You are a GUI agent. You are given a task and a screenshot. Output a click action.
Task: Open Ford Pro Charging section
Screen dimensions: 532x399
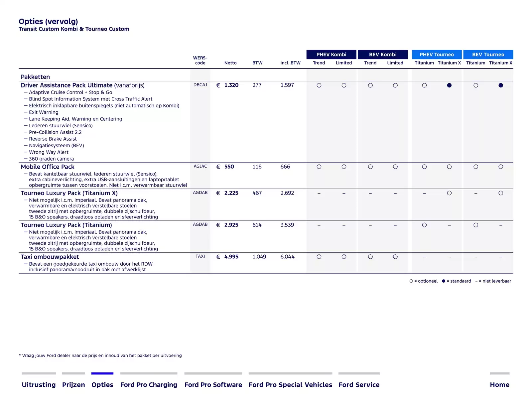click(149, 384)
